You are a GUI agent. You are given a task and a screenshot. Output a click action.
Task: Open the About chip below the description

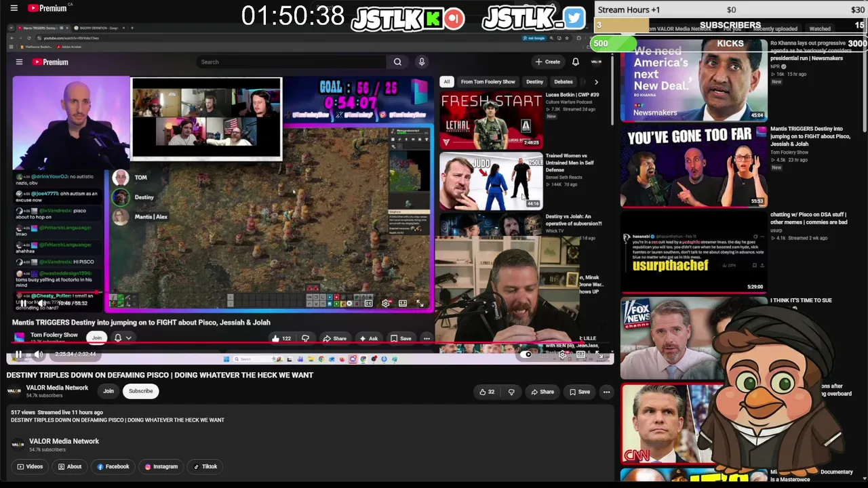click(x=70, y=466)
